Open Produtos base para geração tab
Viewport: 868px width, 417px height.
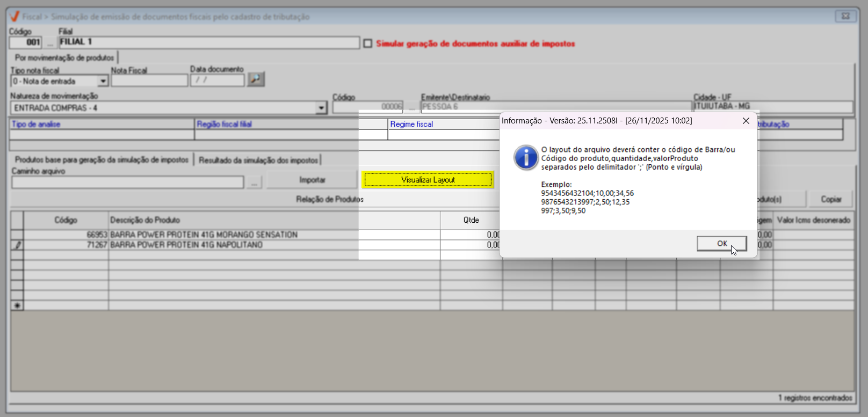pos(102,160)
